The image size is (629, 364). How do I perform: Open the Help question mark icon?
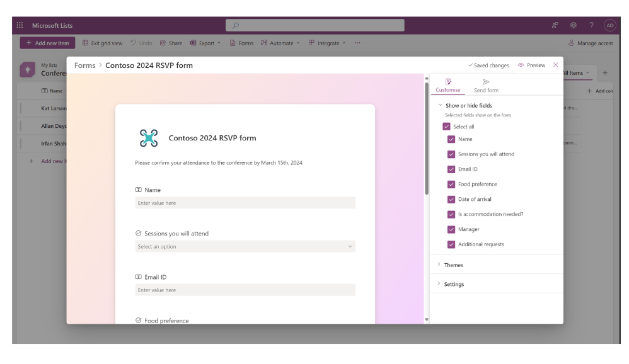pos(591,25)
